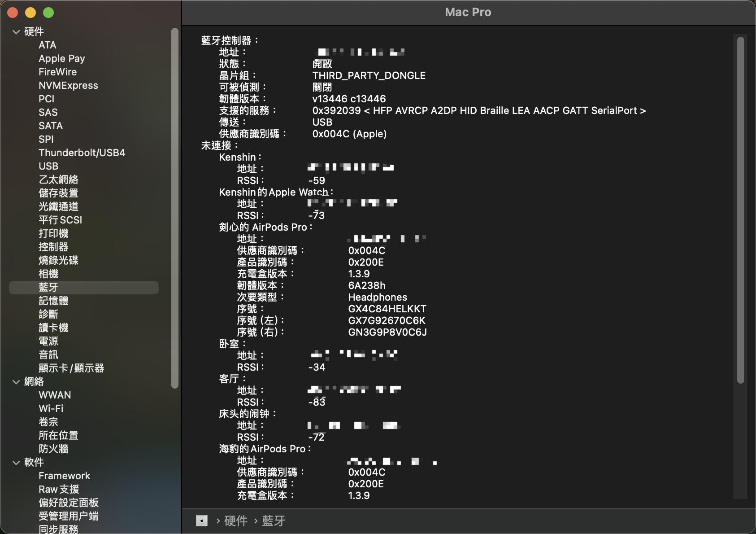
Task: Open Apple Pay hardware info
Action: tap(61, 59)
